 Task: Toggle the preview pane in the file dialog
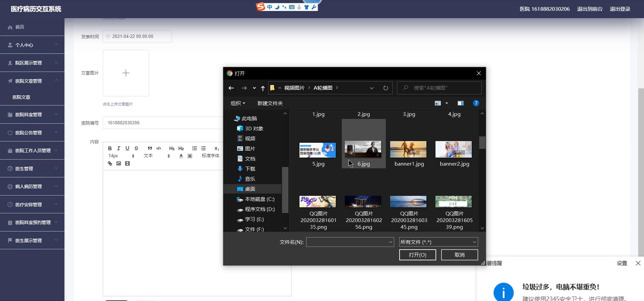click(460, 103)
